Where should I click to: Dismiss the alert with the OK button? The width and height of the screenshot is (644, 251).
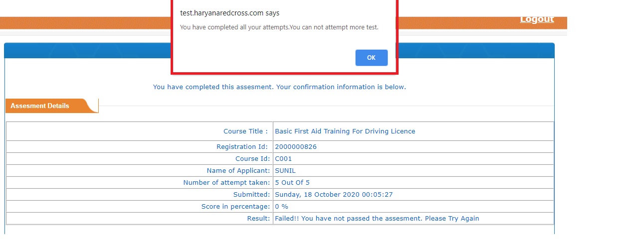pos(371,58)
